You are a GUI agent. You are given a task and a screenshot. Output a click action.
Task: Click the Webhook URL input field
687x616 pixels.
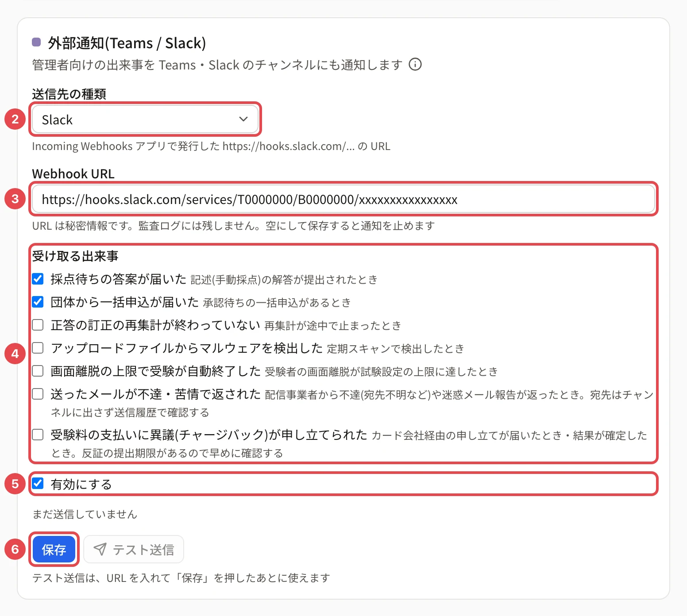point(343,199)
